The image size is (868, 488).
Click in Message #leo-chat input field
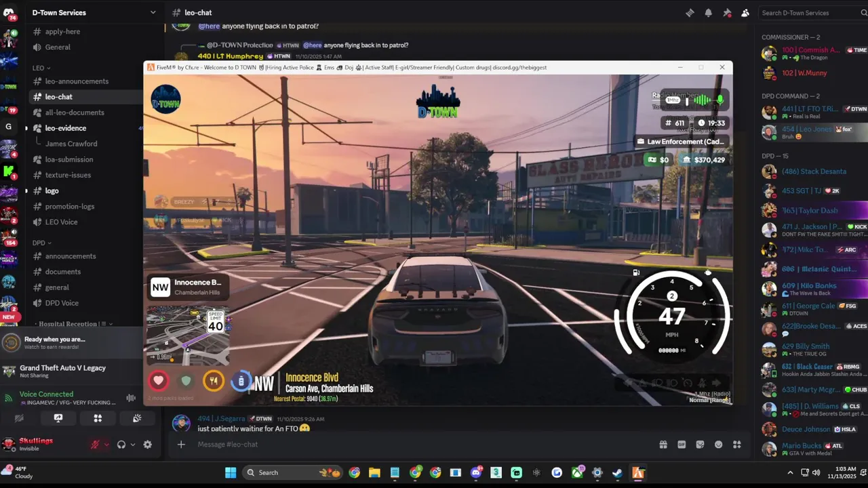420,445
